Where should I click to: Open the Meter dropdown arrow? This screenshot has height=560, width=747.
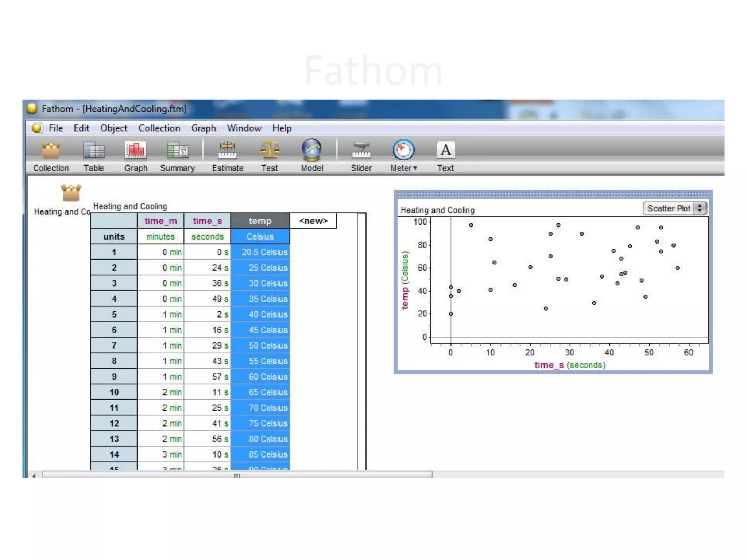415,168
